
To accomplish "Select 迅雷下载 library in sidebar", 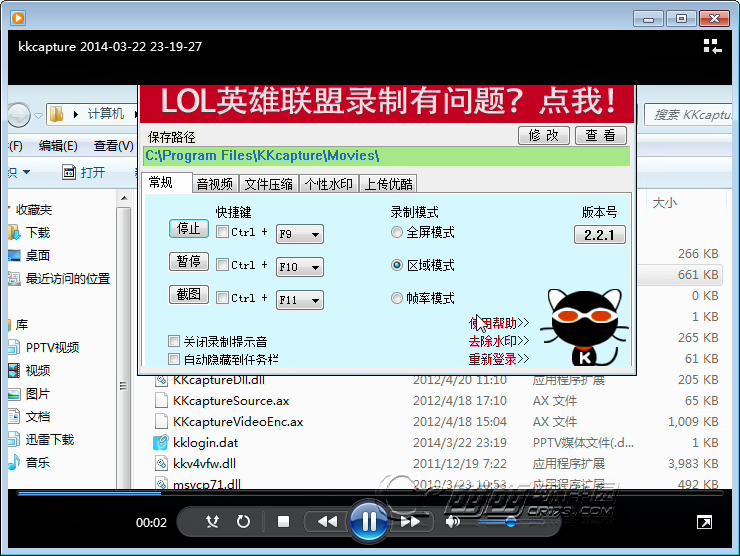I will 50,439.
